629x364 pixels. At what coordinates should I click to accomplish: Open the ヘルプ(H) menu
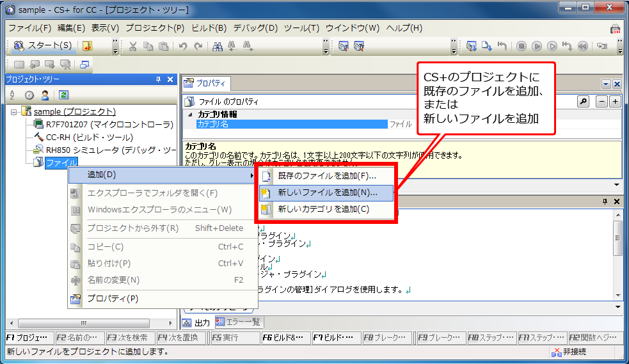tap(404, 28)
